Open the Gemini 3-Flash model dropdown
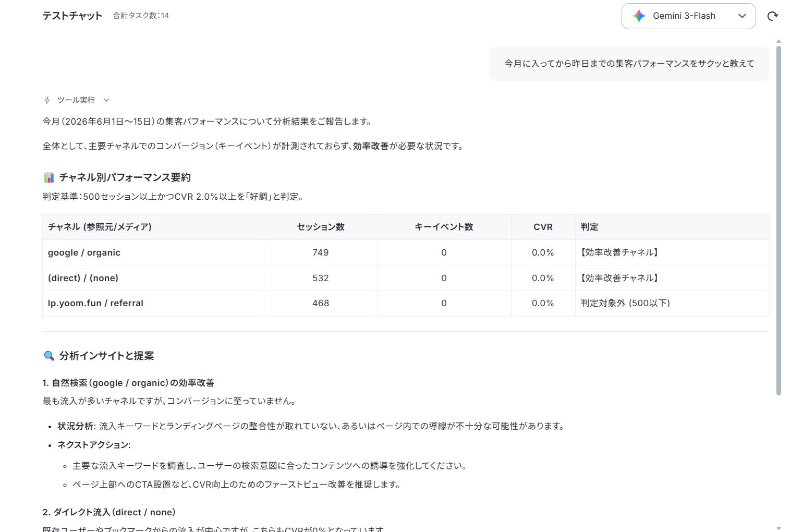 (x=688, y=16)
